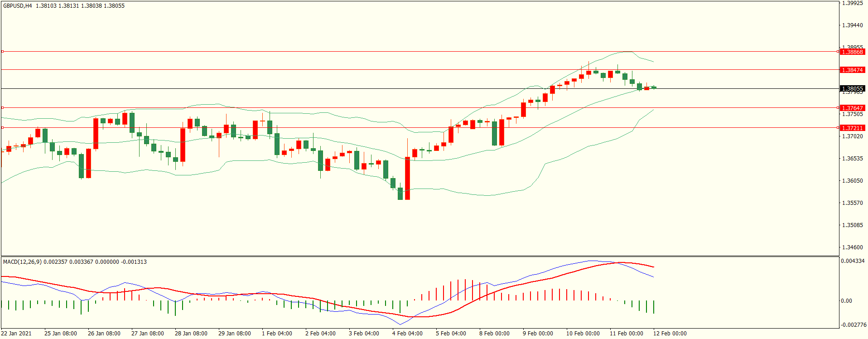Click the 8 Feb 00:00 time label
This screenshot has height=339, width=868.
tap(494, 334)
